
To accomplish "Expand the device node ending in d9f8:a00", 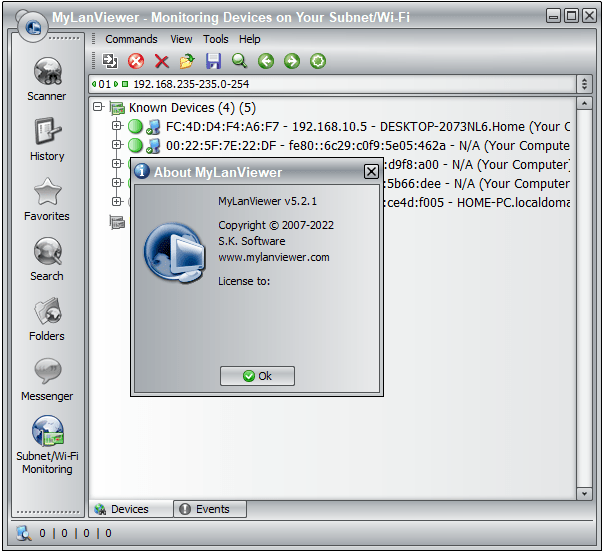I will click(x=116, y=163).
